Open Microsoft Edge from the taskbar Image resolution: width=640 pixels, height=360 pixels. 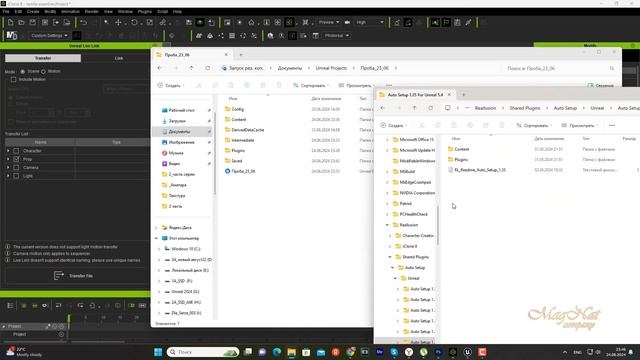(277, 352)
